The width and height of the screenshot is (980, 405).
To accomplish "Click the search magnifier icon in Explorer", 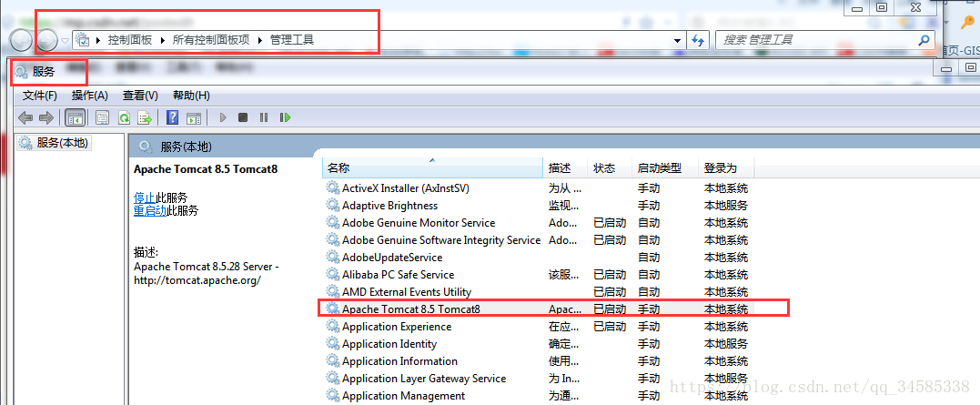I will 924,40.
